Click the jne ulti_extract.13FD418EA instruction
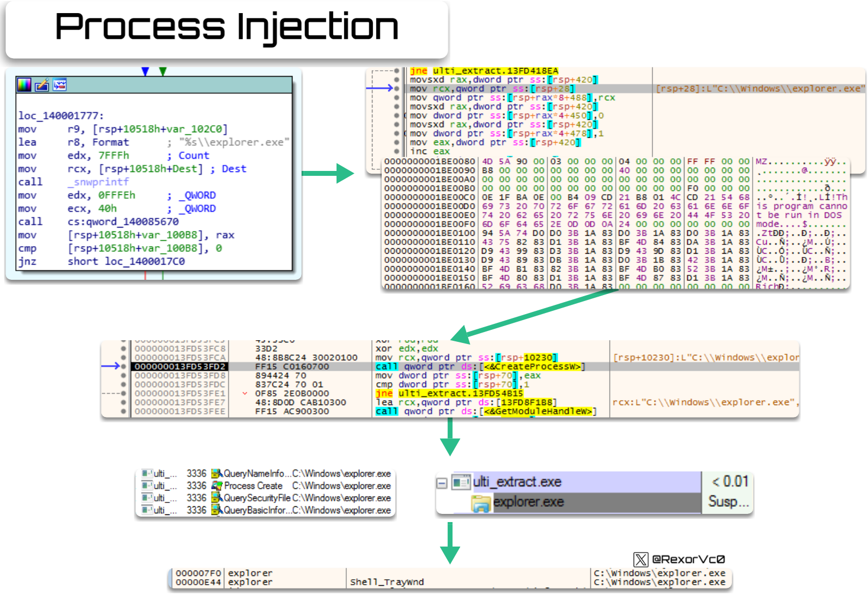This screenshot has width=868, height=595. click(x=484, y=71)
